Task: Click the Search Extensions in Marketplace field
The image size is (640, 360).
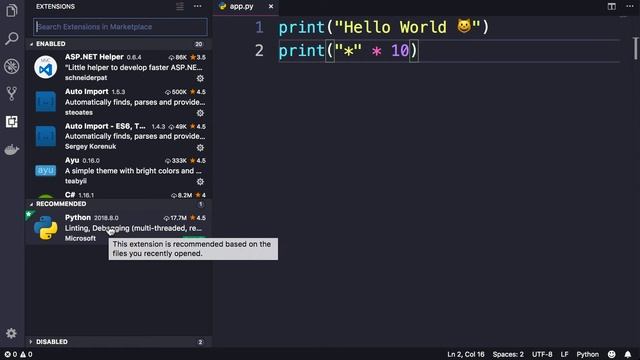Action: point(120,27)
